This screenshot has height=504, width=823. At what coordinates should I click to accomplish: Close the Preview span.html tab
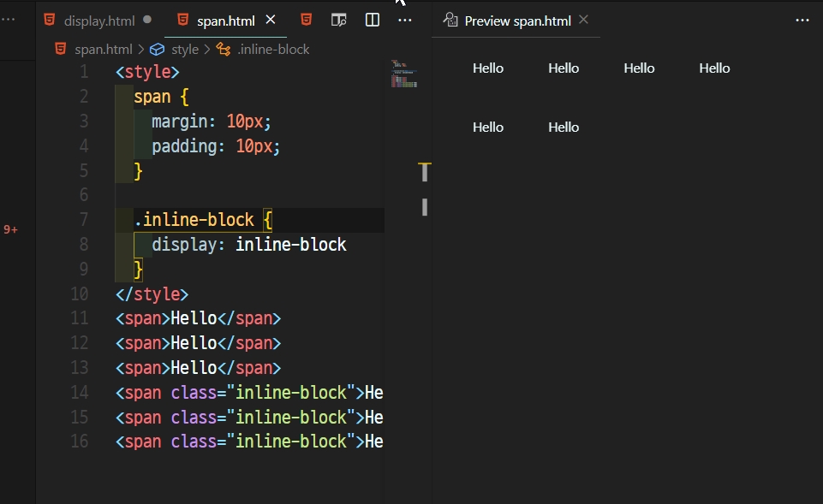click(584, 20)
